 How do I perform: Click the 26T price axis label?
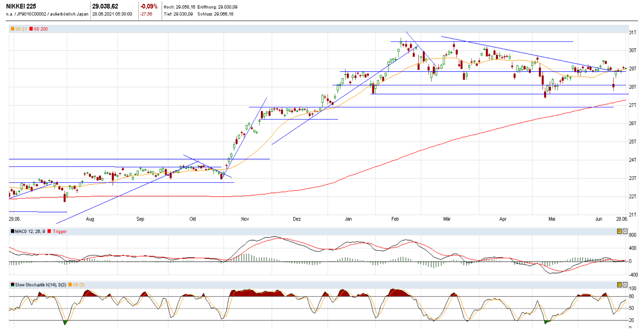click(x=632, y=123)
